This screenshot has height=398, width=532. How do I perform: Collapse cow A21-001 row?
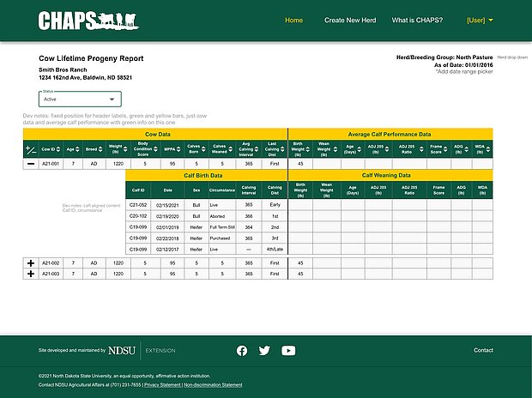(x=31, y=163)
